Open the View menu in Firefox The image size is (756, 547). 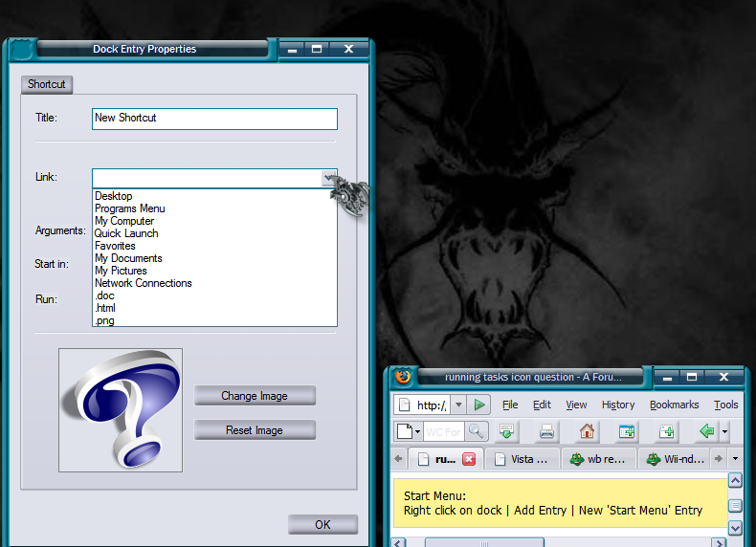[x=576, y=405]
